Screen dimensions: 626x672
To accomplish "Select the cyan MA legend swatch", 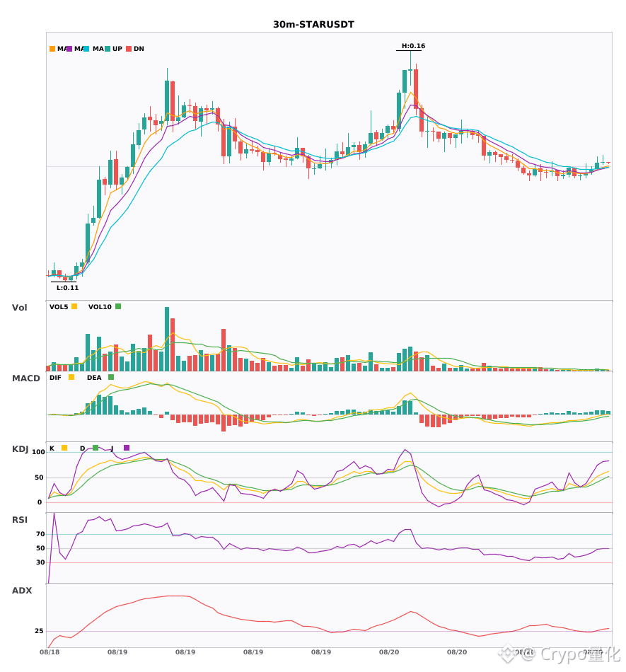I will pyautogui.click(x=86, y=49).
